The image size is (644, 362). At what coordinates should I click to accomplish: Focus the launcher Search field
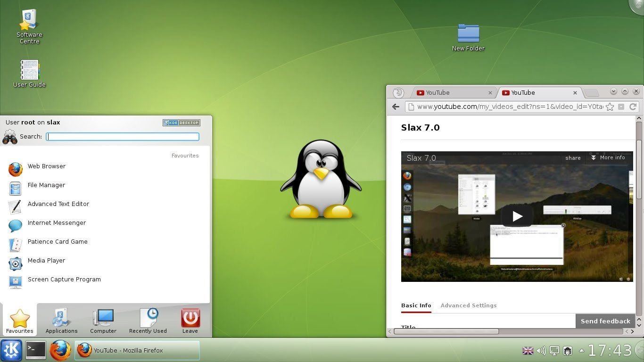(x=123, y=137)
